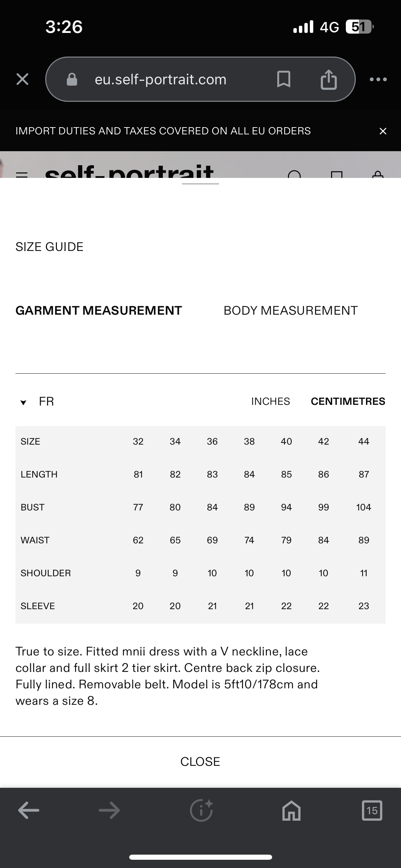Image resolution: width=401 pixels, height=868 pixels.
Task: Select CENTIMETRES units
Action: coord(348,401)
